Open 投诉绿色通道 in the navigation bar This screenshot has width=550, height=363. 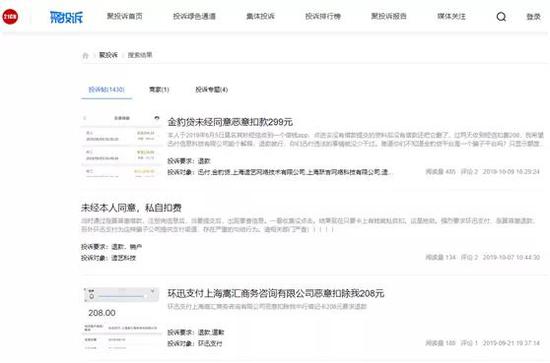point(194,16)
